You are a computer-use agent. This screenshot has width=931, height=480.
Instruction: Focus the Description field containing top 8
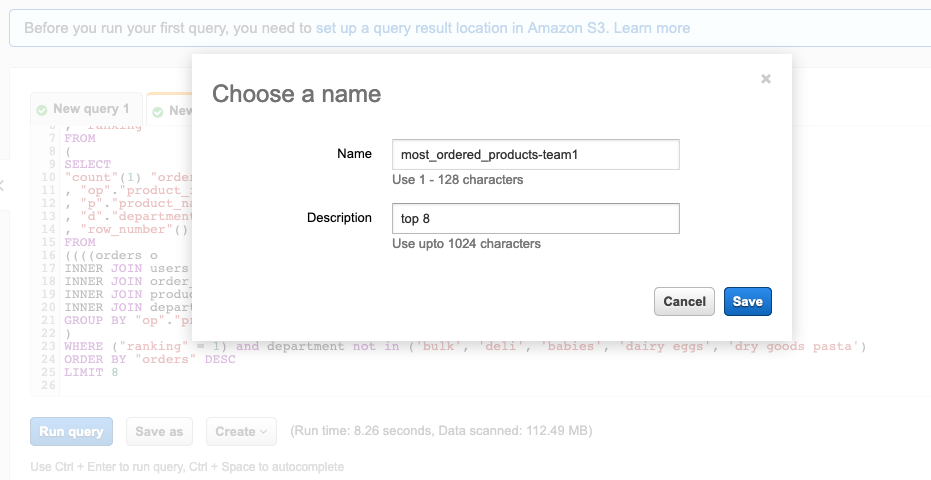click(x=536, y=219)
